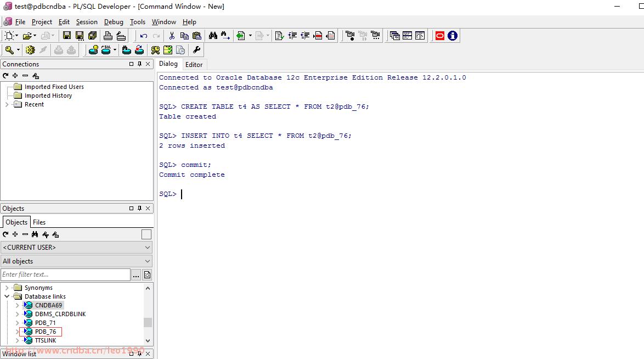Click the green navigate-back icon
The width and height of the screenshot is (644, 359).
click(x=241, y=36)
